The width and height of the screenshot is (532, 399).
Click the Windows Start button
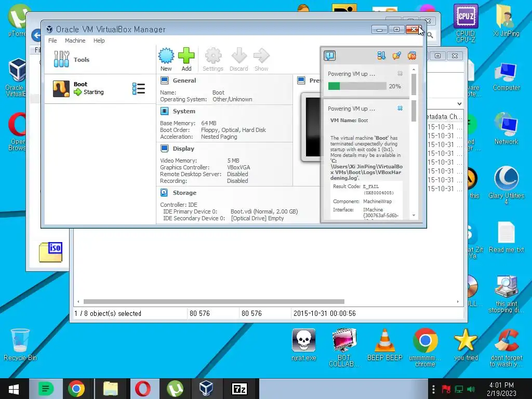14,389
